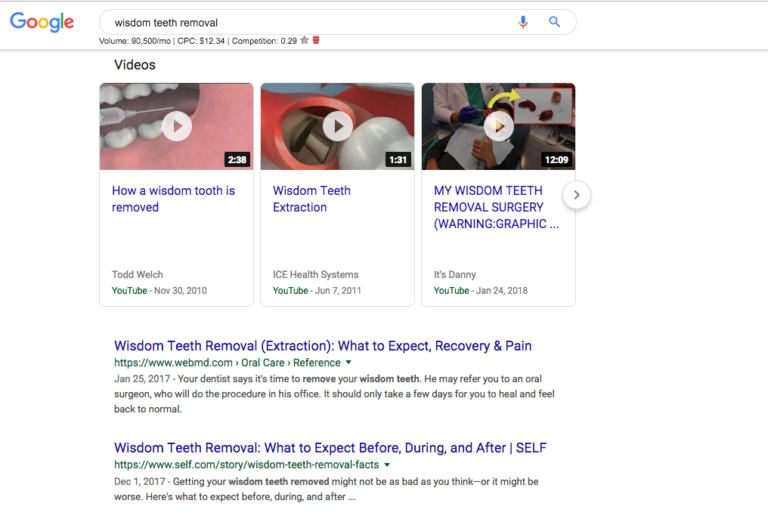Play the MY WISDOM TEETH REMOVAL SURGERY video
Screen dimensions: 768x528
coord(499,126)
